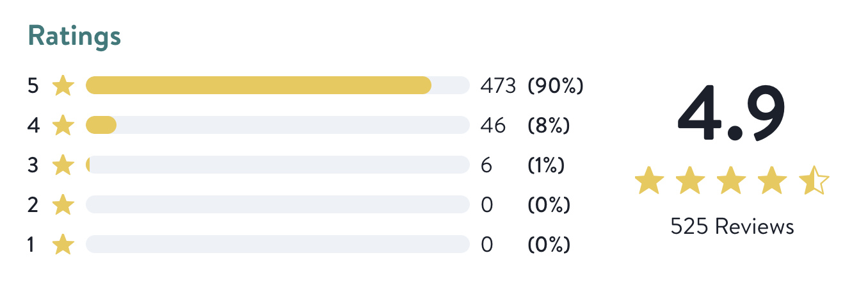Click the half-filled fifth summary star
The height and width of the screenshot is (287, 868).
tap(813, 181)
